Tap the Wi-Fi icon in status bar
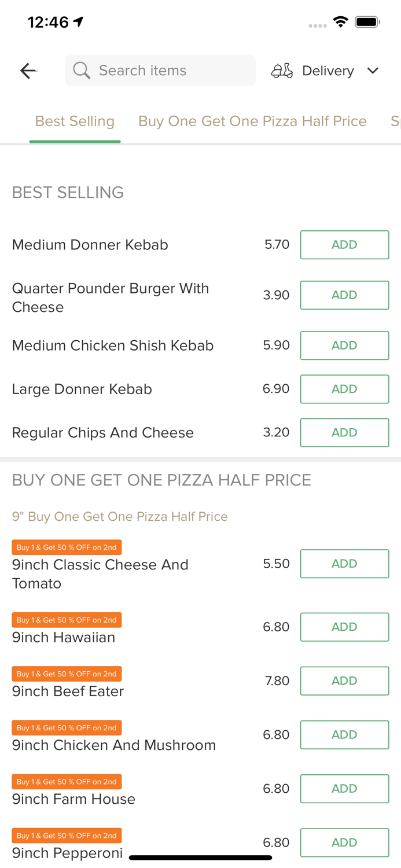The width and height of the screenshot is (401, 868). click(341, 21)
